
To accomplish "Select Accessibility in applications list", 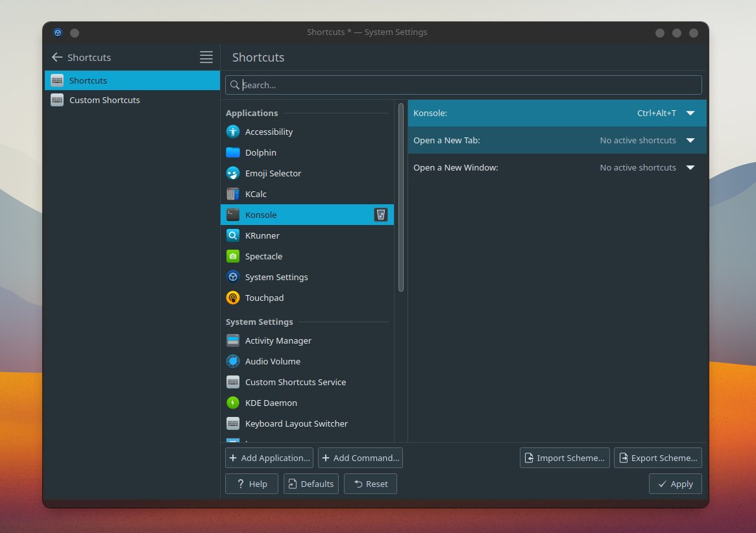I will coord(307,132).
